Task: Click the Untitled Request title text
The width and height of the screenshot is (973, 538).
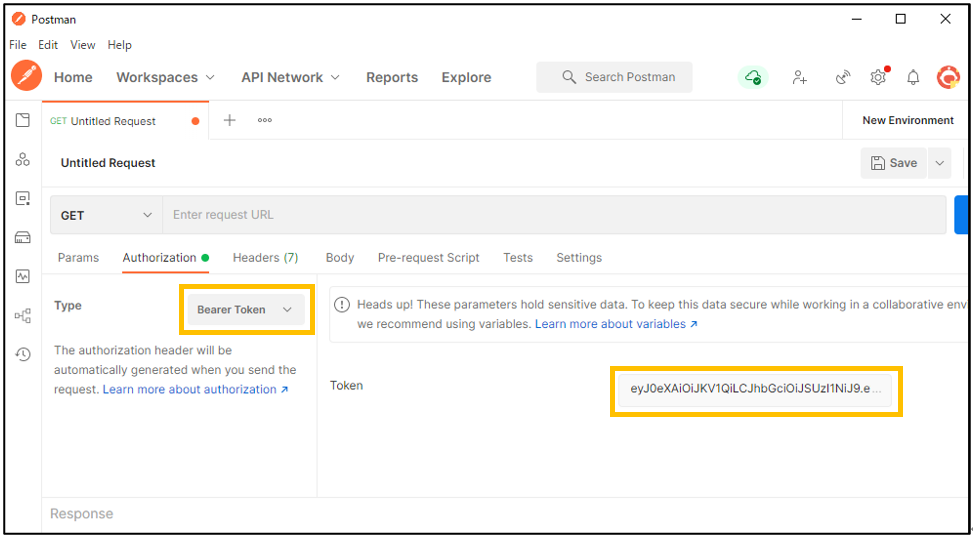Action: pos(108,163)
